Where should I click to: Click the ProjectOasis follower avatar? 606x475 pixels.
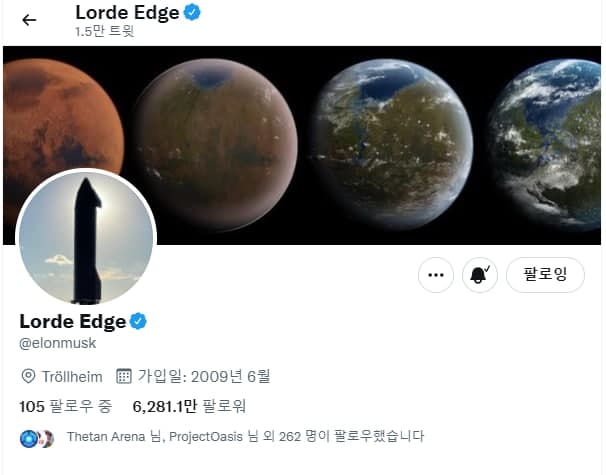tap(47, 439)
